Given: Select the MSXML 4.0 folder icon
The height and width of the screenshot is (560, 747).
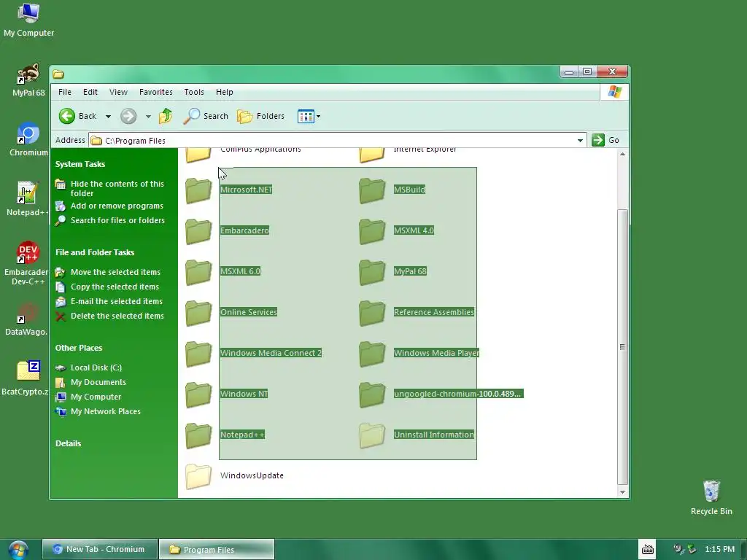Looking at the screenshot, I should click(371, 231).
